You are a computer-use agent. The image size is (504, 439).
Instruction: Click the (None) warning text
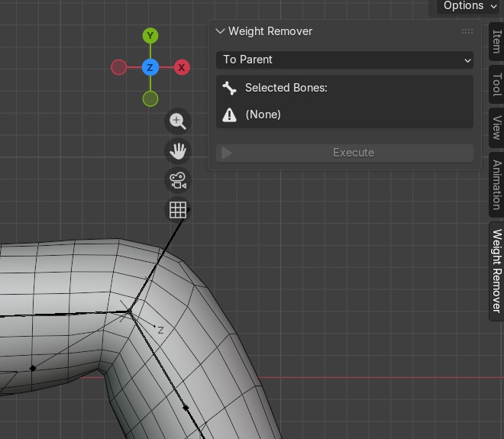point(263,115)
